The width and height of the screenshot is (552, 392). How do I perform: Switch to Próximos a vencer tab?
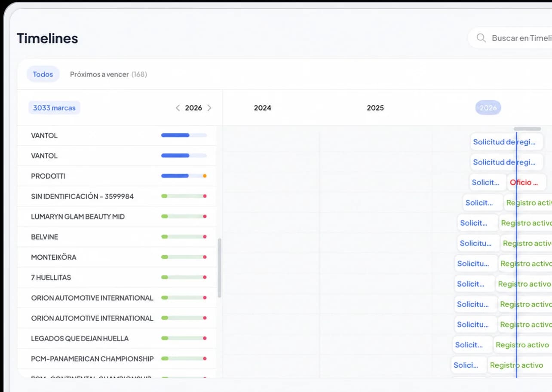pyautogui.click(x=108, y=74)
